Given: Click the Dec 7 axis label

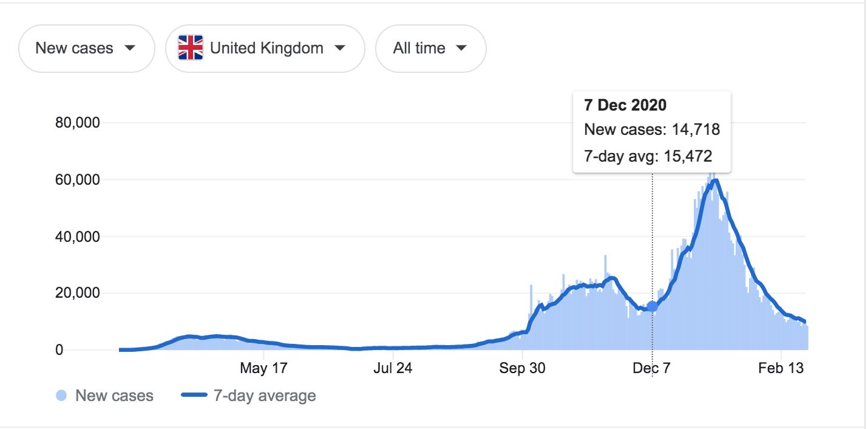Looking at the screenshot, I should 653,368.
